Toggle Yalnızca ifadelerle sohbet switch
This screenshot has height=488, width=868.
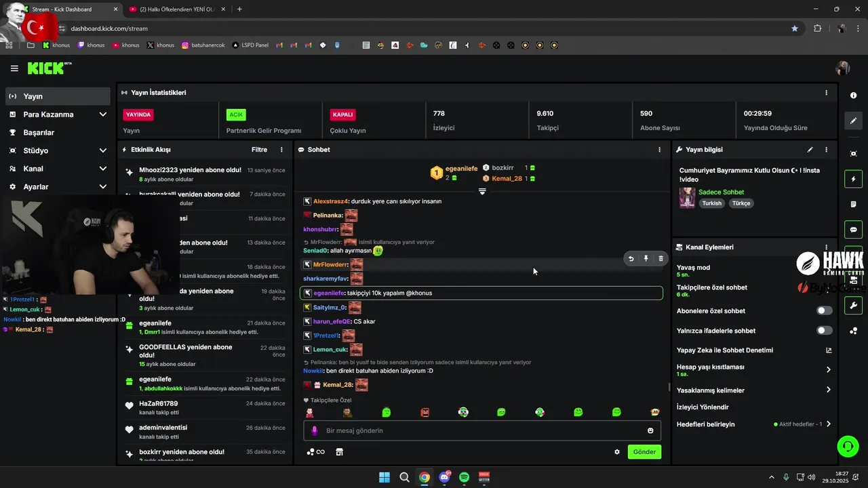tap(824, 331)
